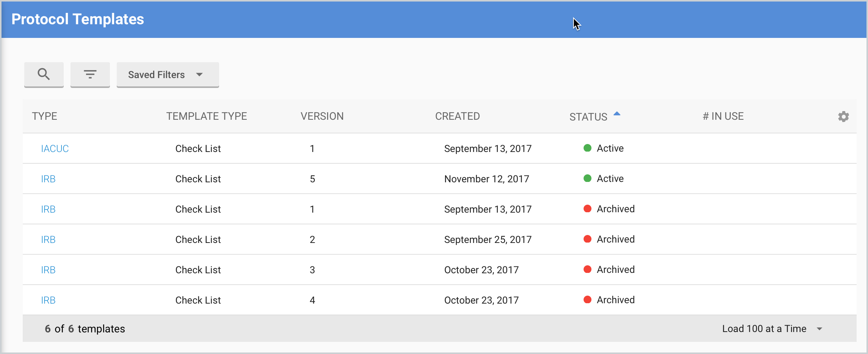Click green Active dot on IACUC row
This screenshot has width=868, height=354.
(587, 148)
